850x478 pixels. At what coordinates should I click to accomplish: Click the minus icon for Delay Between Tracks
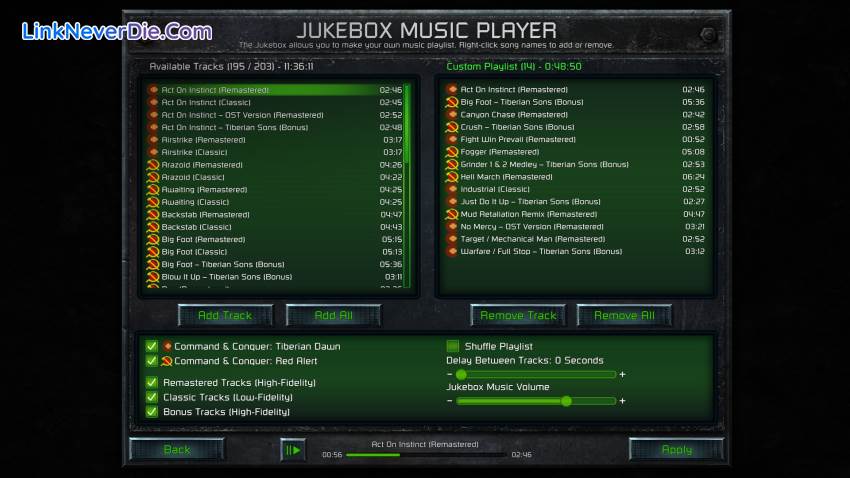449,375
